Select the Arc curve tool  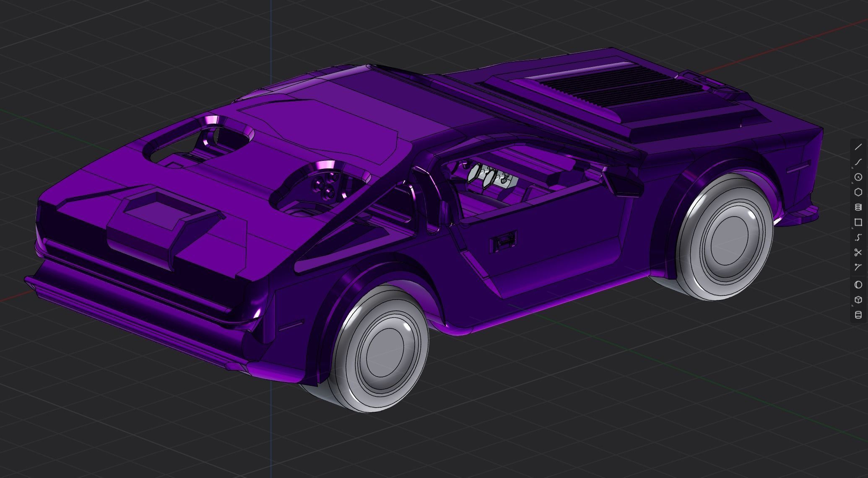[x=858, y=162]
